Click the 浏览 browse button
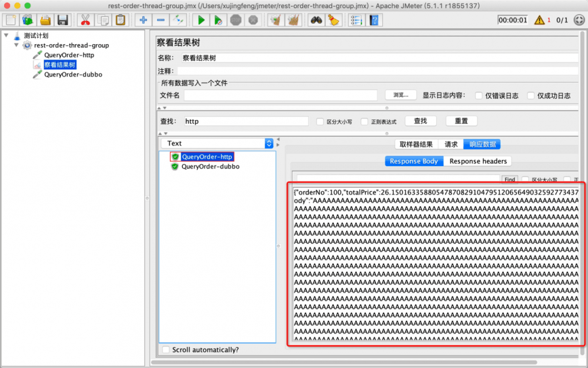Viewport: 588px width, 368px height. (401, 95)
